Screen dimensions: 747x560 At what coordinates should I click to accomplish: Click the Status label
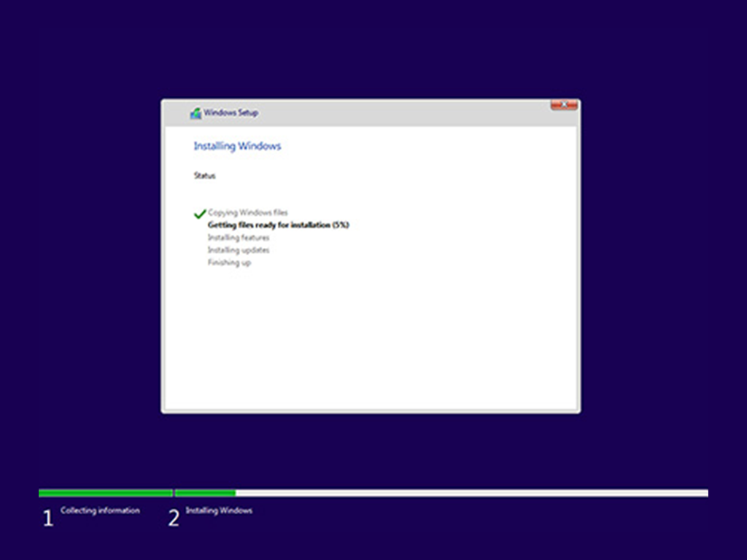coord(204,176)
